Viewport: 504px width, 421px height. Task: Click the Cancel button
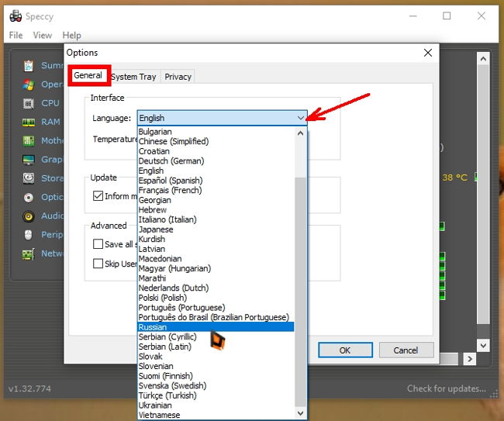click(x=406, y=350)
